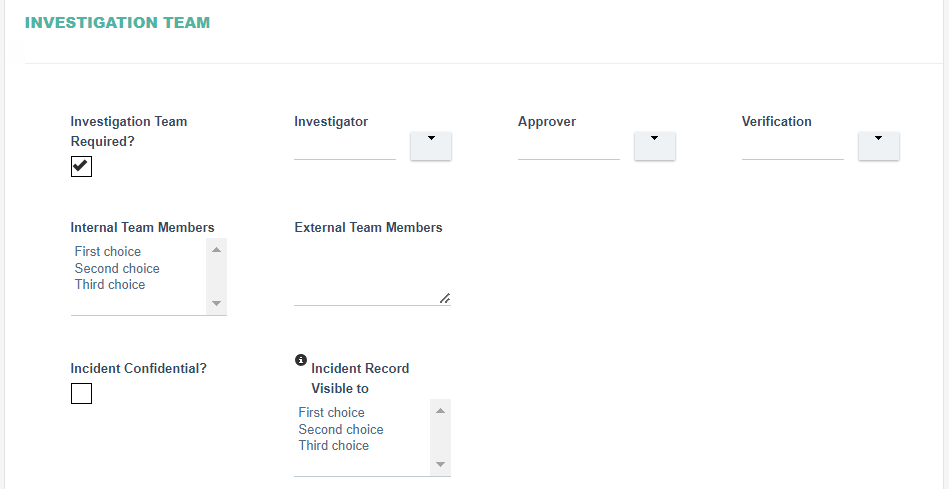The height and width of the screenshot is (489, 949).
Task: Click the Investigator text field
Action: (345, 146)
